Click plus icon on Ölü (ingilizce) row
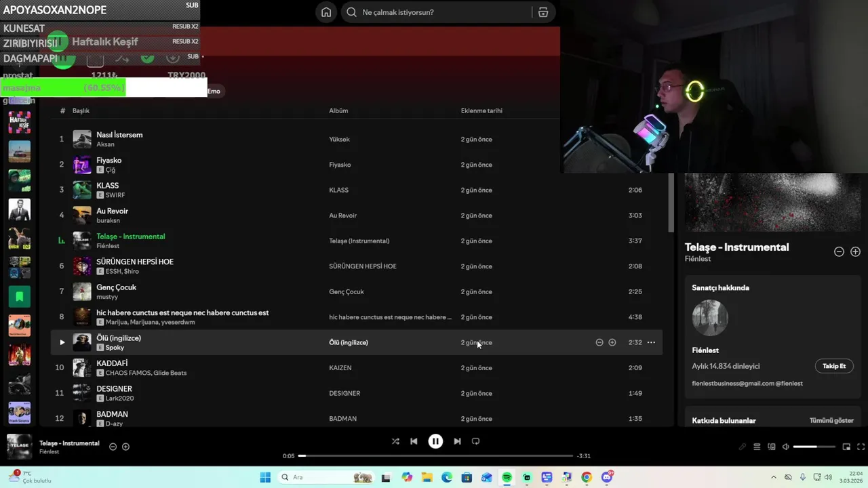This screenshot has width=868, height=488. coord(612,342)
